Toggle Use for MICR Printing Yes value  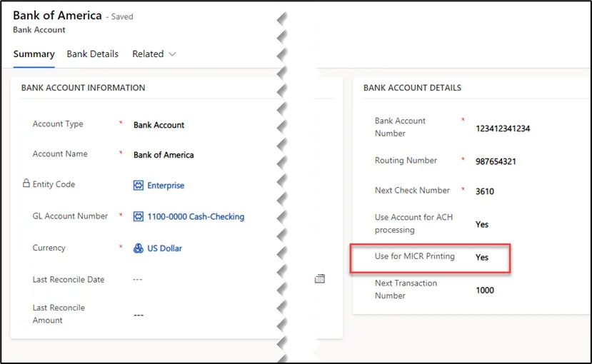(x=482, y=257)
